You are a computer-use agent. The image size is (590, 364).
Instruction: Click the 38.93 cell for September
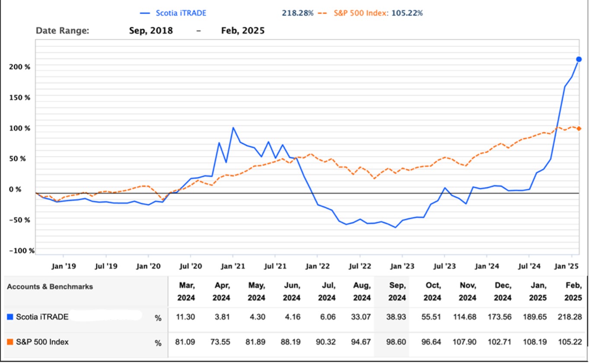(397, 317)
